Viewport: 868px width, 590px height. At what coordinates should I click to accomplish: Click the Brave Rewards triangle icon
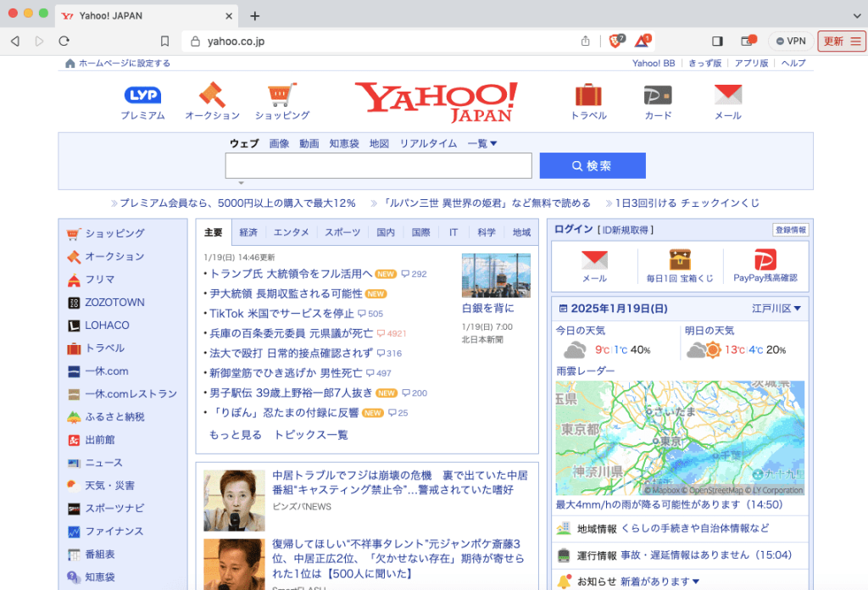(x=643, y=41)
